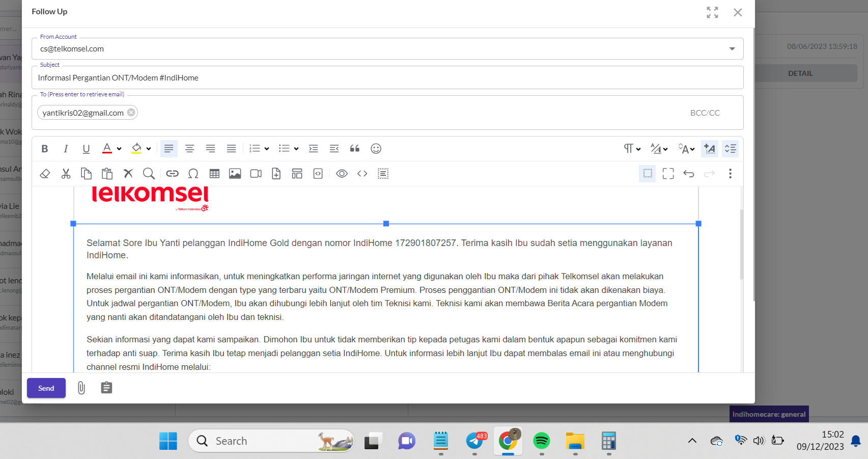Preview email with eye icon

coord(342,174)
